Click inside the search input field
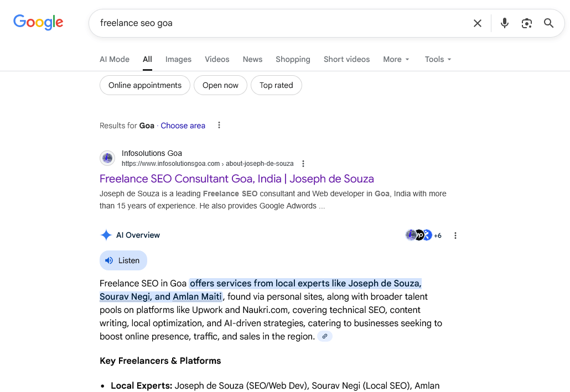Image resolution: width=570 pixels, height=392 pixels. [277, 23]
